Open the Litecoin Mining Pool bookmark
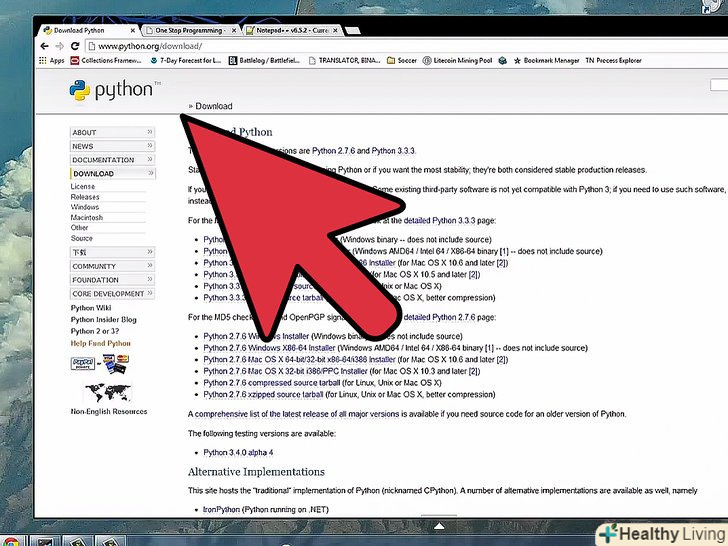728x546 pixels. (457, 60)
